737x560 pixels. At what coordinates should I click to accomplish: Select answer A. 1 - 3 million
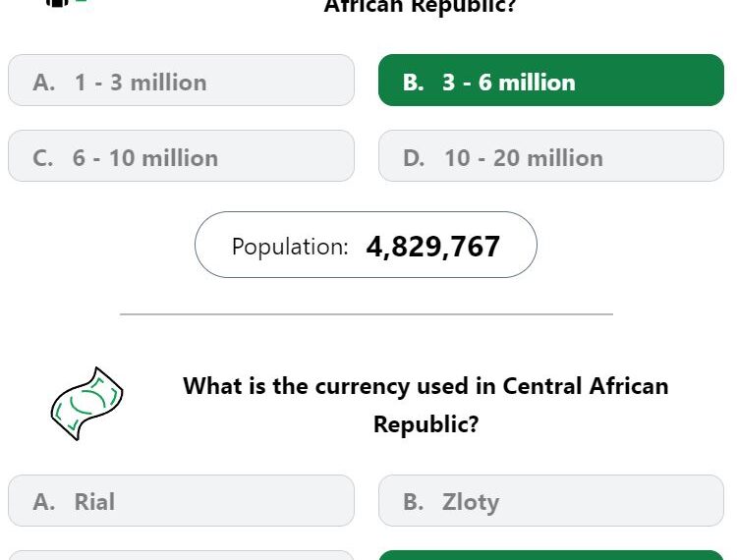(x=181, y=80)
